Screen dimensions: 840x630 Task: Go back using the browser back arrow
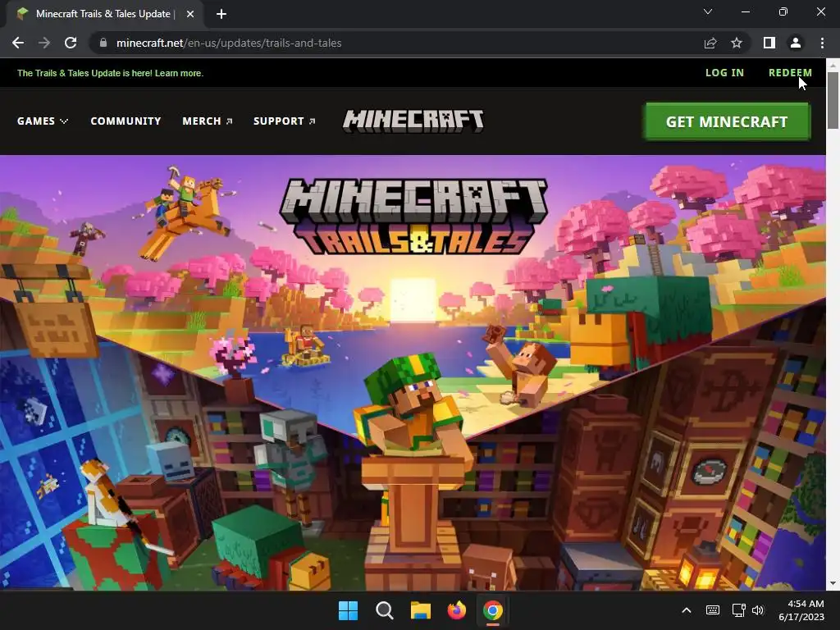18,43
